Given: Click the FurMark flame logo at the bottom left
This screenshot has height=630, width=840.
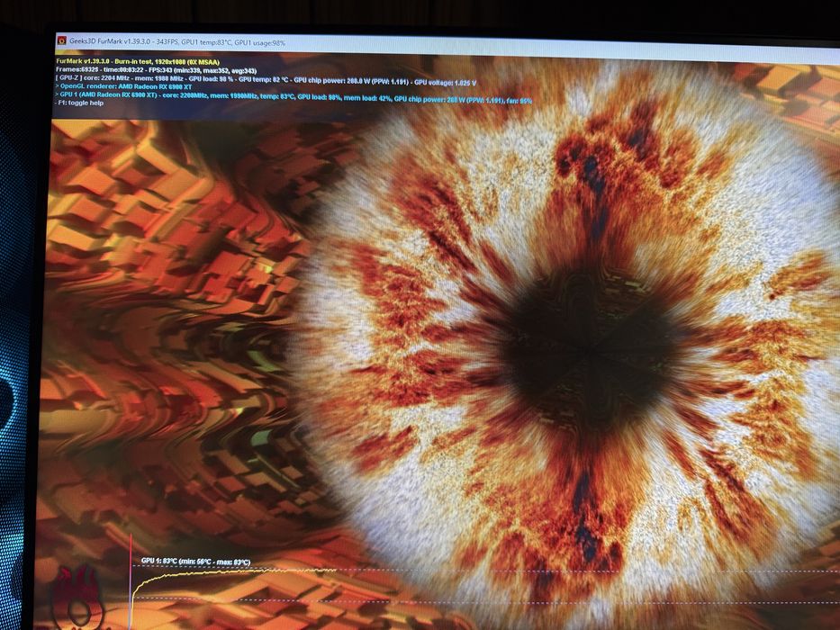Looking at the screenshot, I should coord(77,598).
